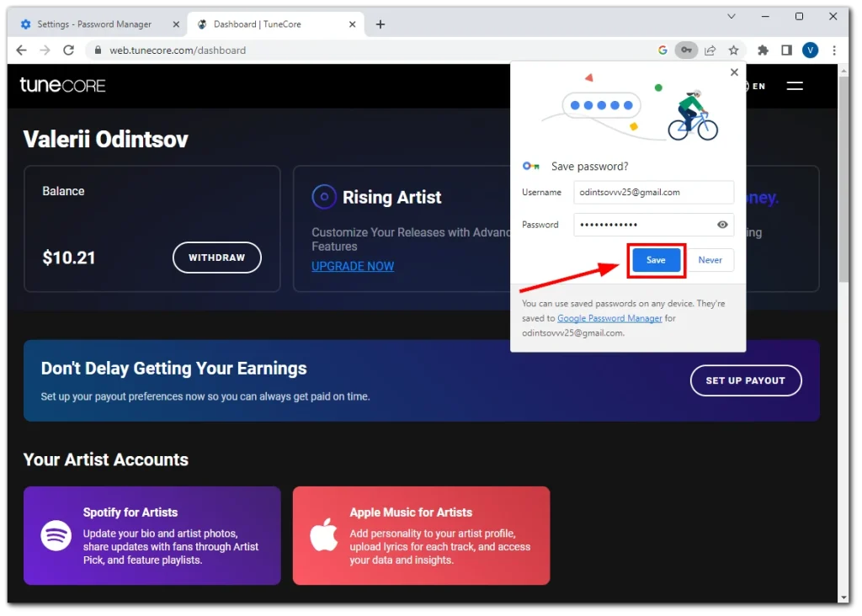View site info lock icon
This screenshot has width=862, height=616.
pyautogui.click(x=98, y=50)
